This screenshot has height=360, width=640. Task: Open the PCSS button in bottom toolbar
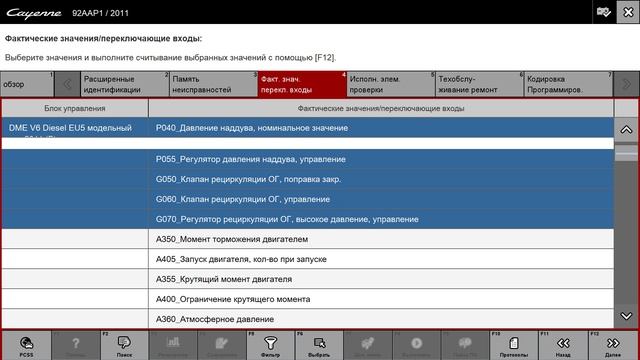point(27,345)
